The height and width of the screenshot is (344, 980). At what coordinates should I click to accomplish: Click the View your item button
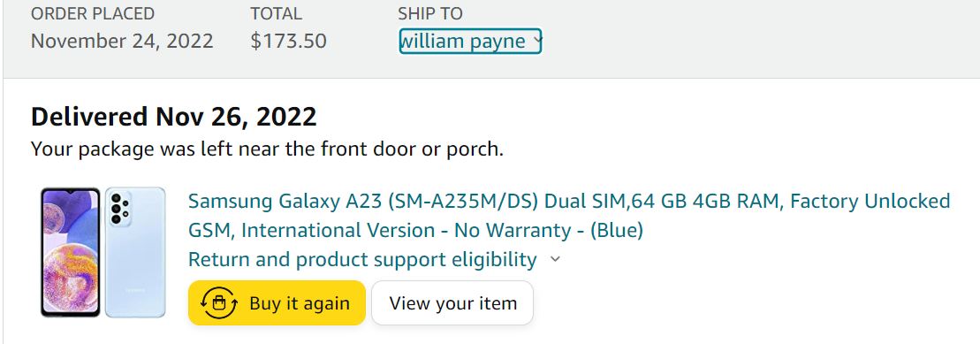point(452,303)
